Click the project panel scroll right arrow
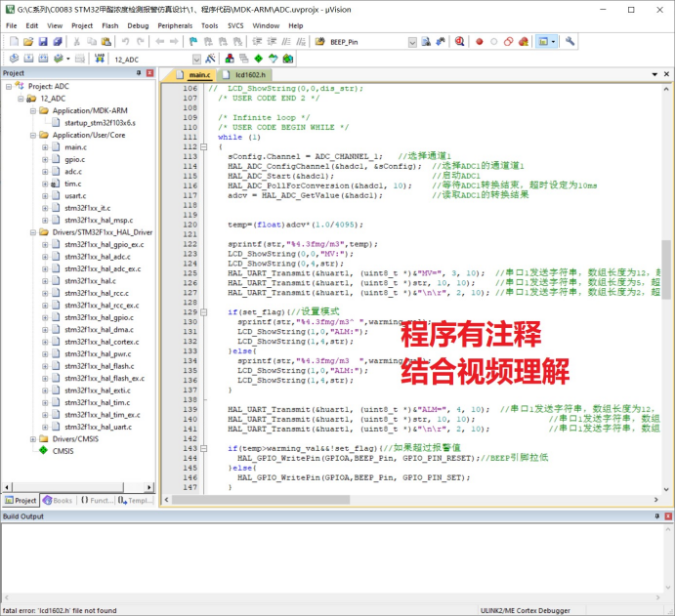 tap(149, 487)
